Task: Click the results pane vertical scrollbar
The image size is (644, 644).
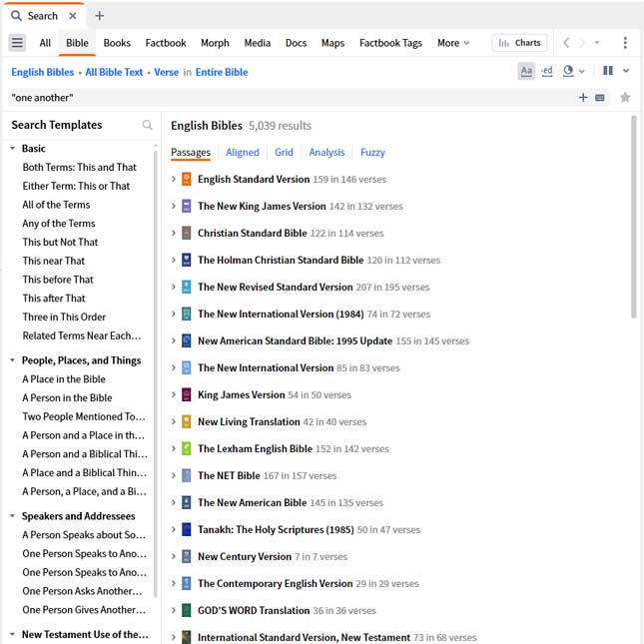Action: [634, 217]
